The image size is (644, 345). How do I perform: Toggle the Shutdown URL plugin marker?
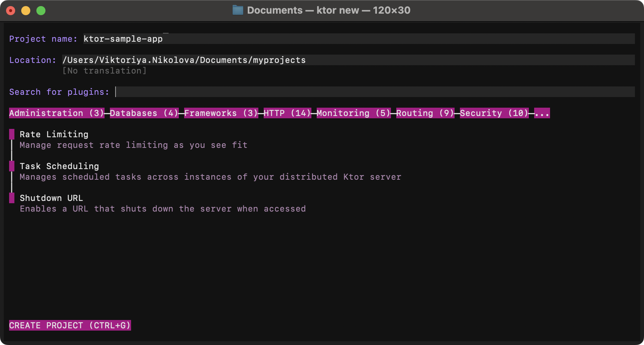(x=12, y=198)
